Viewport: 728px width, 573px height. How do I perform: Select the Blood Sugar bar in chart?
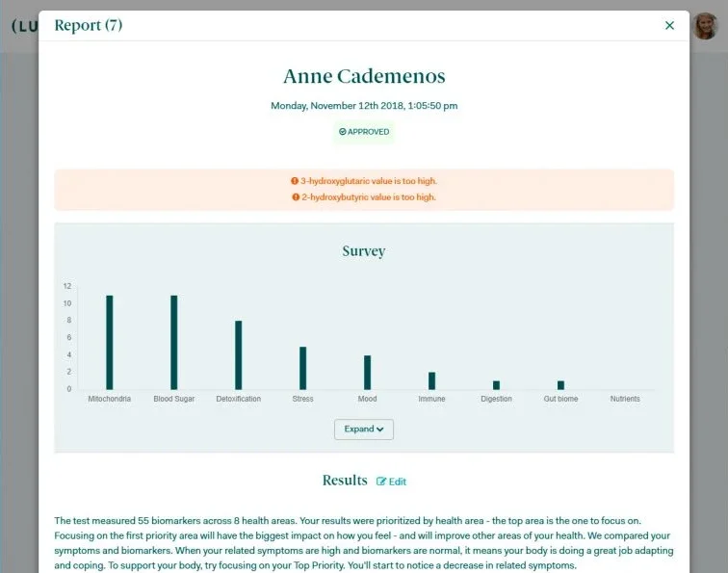[x=174, y=342]
